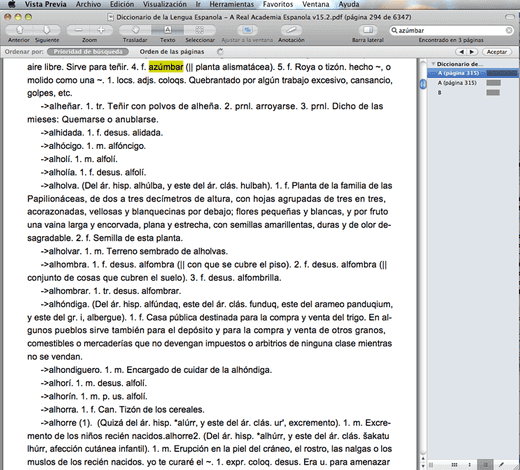Click the Aceptar button
Screen dimensions: 520x470
(x=496, y=52)
